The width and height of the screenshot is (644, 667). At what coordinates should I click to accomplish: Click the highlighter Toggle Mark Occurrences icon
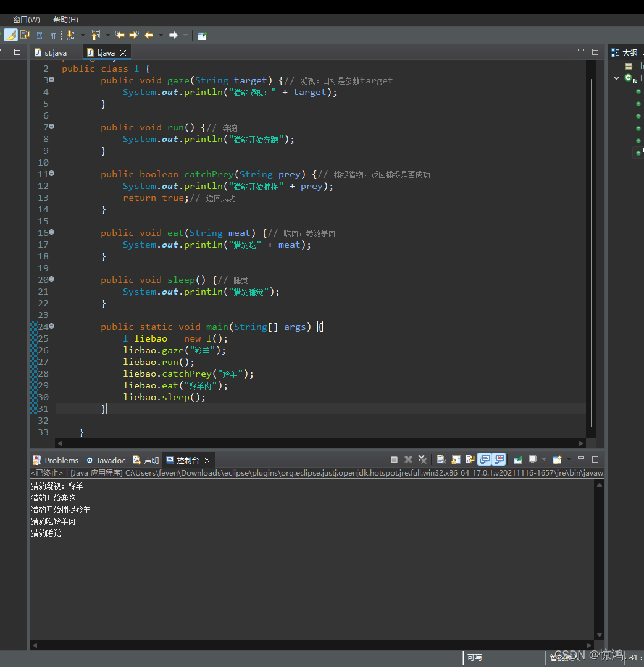[10, 35]
